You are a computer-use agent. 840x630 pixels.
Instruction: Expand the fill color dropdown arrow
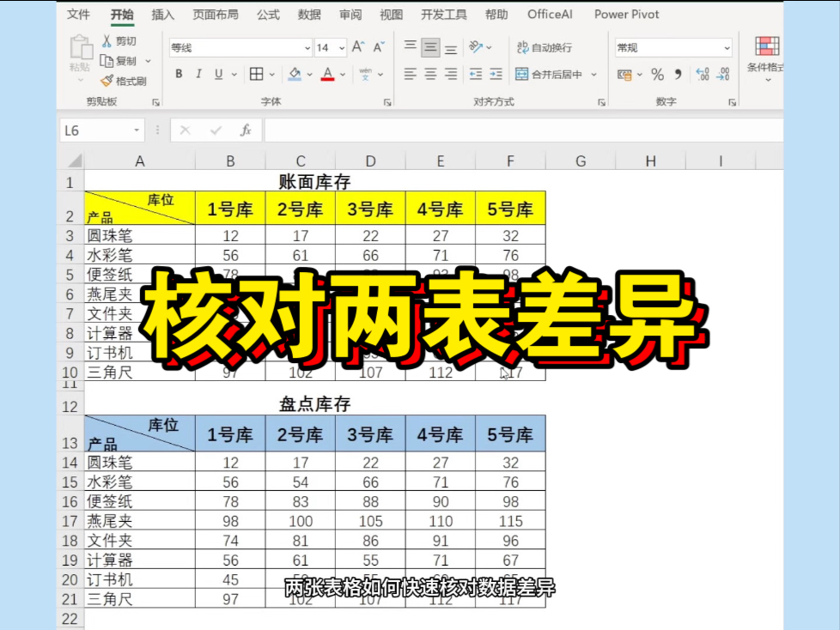(309, 76)
